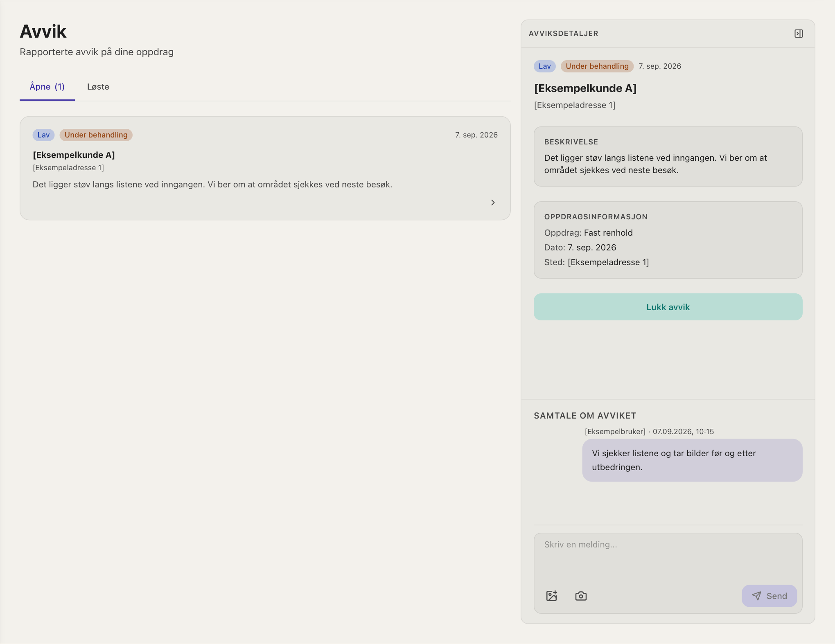Image resolution: width=835 pixels, height=644 pixels.
Task: Select the Rapporterte avvik på dine oppdrag subtitle
Action: click(97, 52)
